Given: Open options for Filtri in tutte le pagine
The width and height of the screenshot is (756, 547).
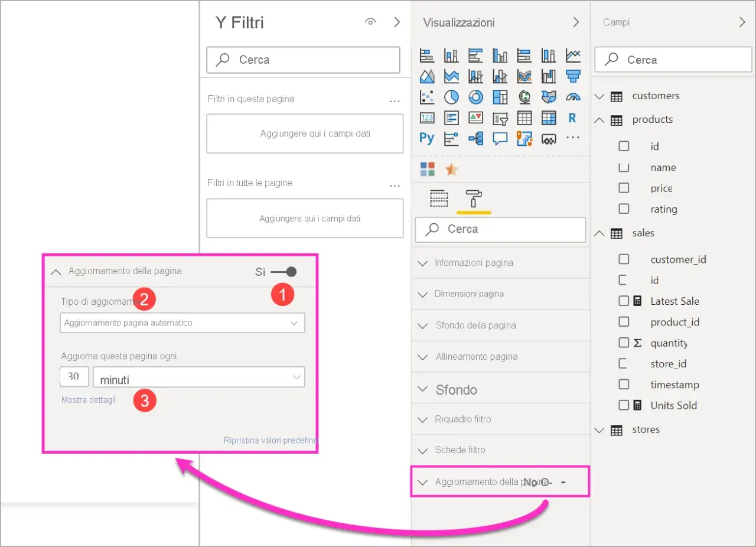Looking at the screenshot, I should (x=395, y=185).
